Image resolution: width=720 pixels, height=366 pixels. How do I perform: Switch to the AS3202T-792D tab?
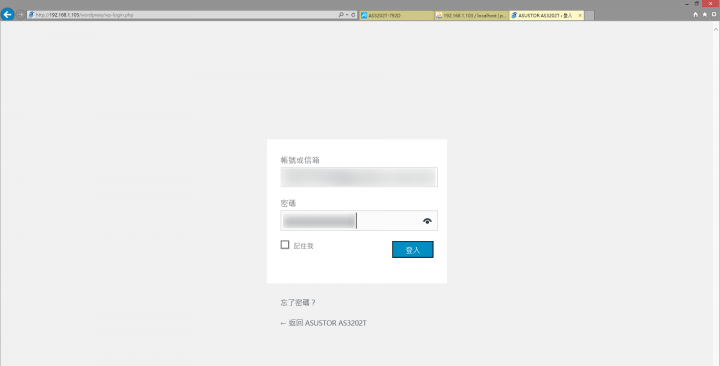pos(397,16)
